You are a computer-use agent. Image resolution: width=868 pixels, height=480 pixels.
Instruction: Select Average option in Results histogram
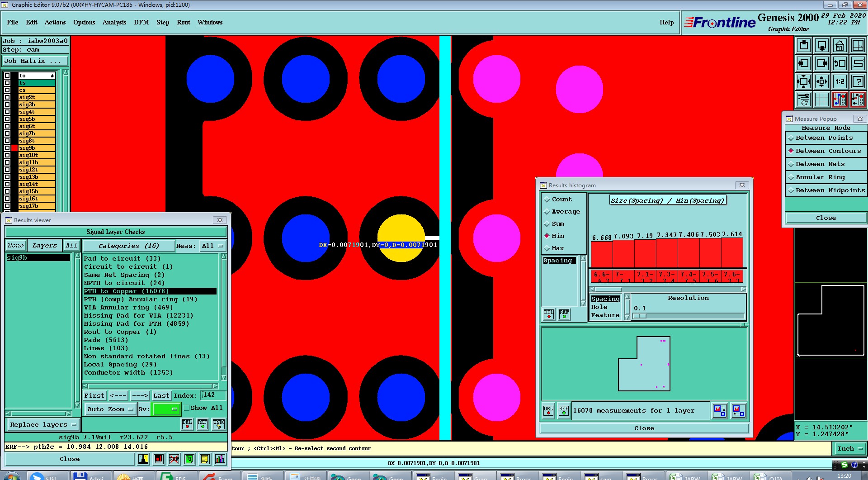click(x=562, y=212)
